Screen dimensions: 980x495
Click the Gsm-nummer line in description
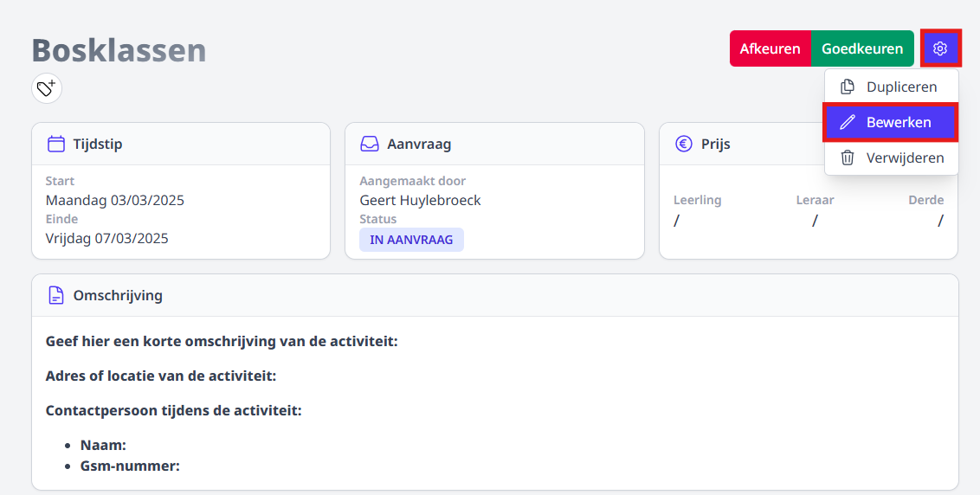pos(130,466)
